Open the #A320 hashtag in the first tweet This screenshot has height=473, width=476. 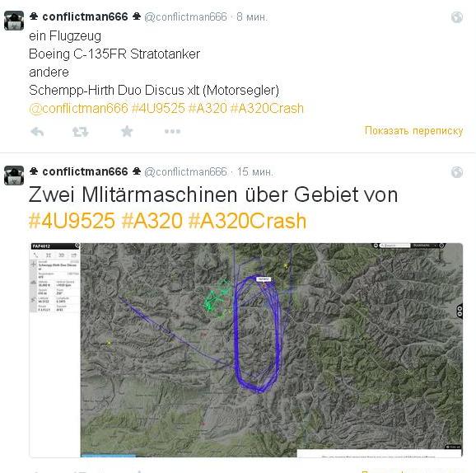pyautogui.click(x=208, y=108)
